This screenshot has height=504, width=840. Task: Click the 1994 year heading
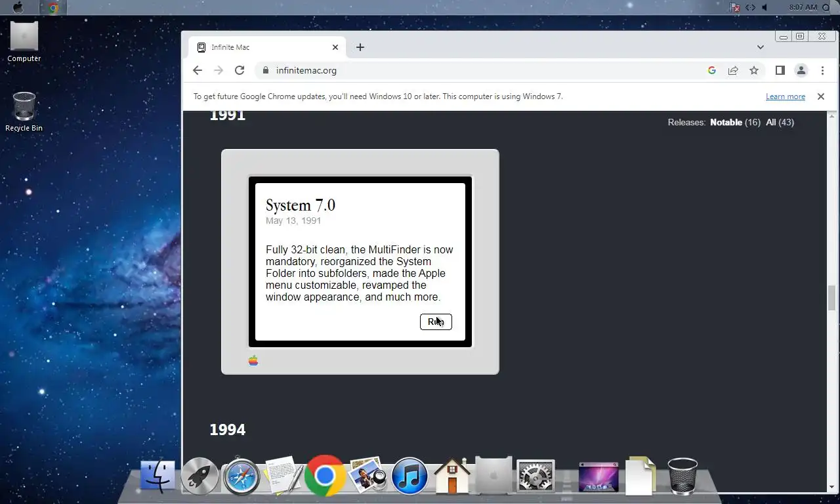coord(227,429)
